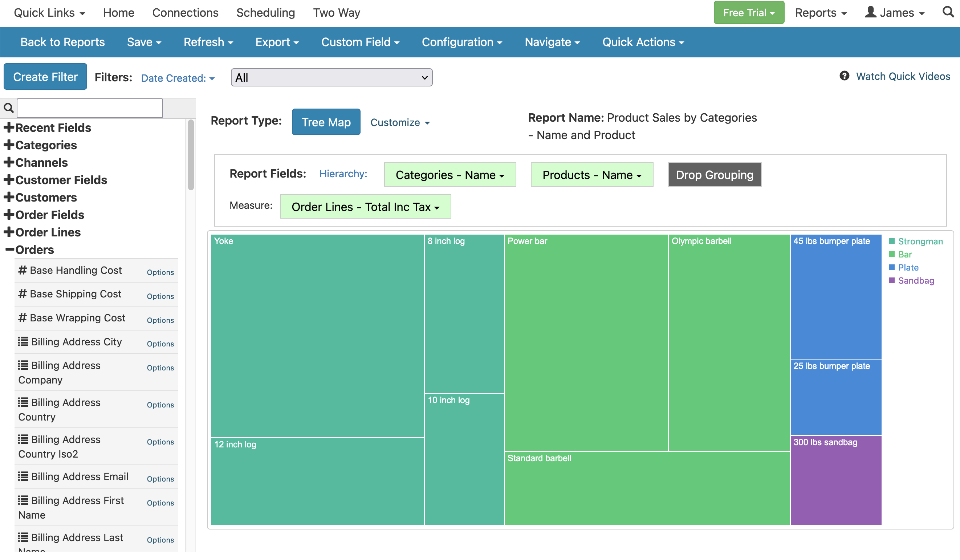
Task: Click the list icon beside Billing Address Email
Action: coord(23,476)
